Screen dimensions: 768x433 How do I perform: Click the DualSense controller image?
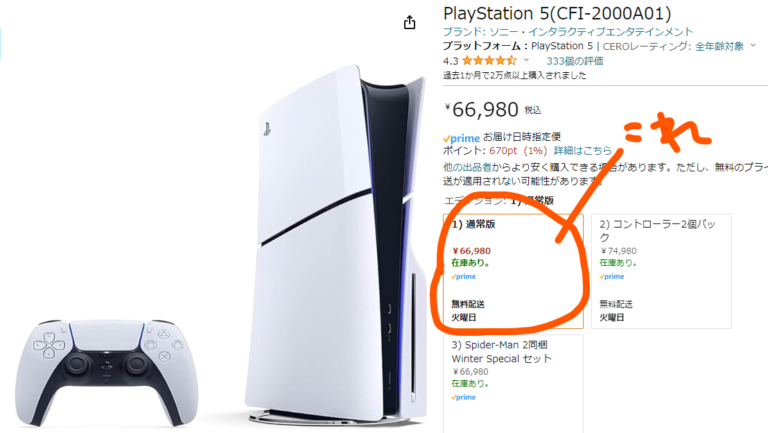pyautogui.click(x=106, y=372)
